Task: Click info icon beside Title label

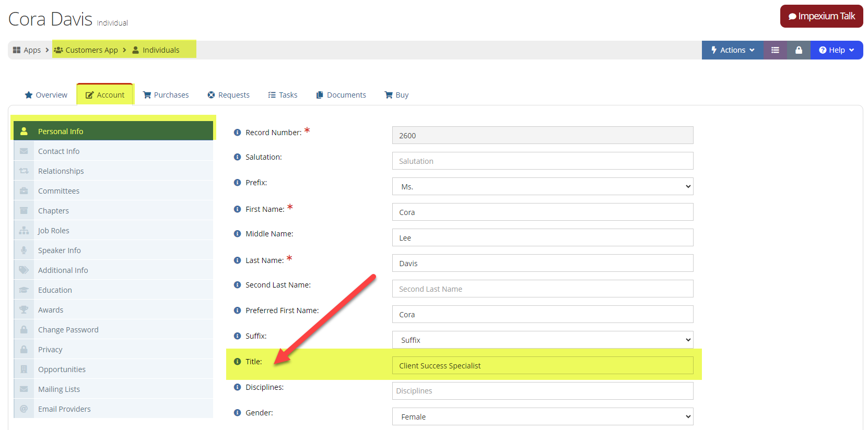Action: point(237,362)
